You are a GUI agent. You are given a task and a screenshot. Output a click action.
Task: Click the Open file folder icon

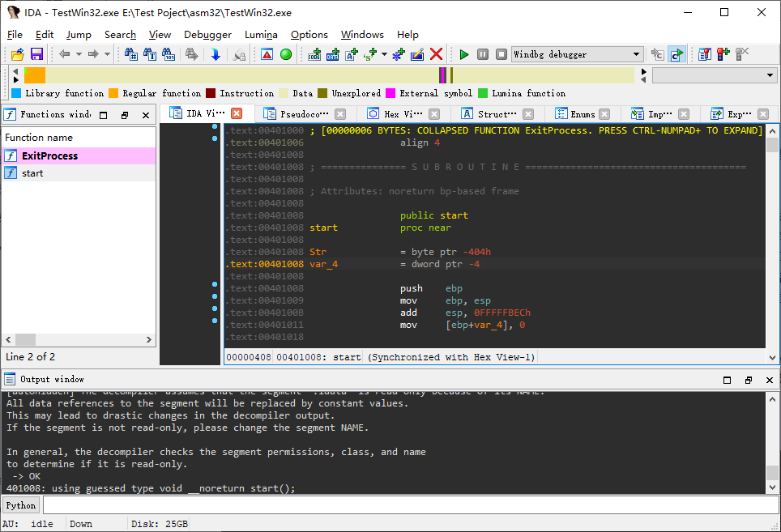17,54
